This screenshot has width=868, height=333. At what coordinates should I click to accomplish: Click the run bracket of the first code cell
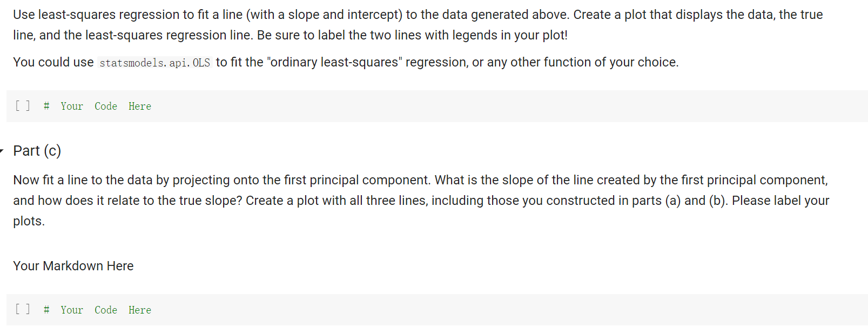click(22, 106)
